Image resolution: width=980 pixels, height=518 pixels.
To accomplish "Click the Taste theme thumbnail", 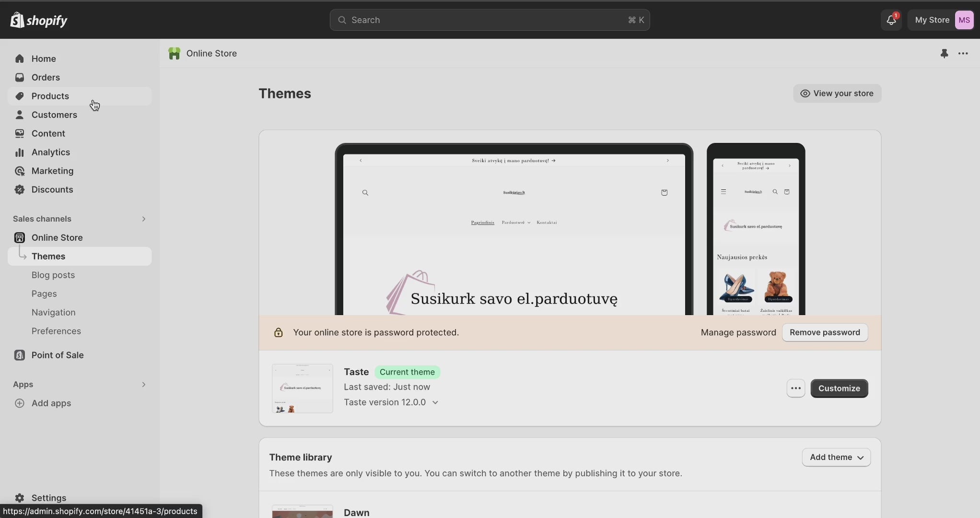I will click(302, 388).
